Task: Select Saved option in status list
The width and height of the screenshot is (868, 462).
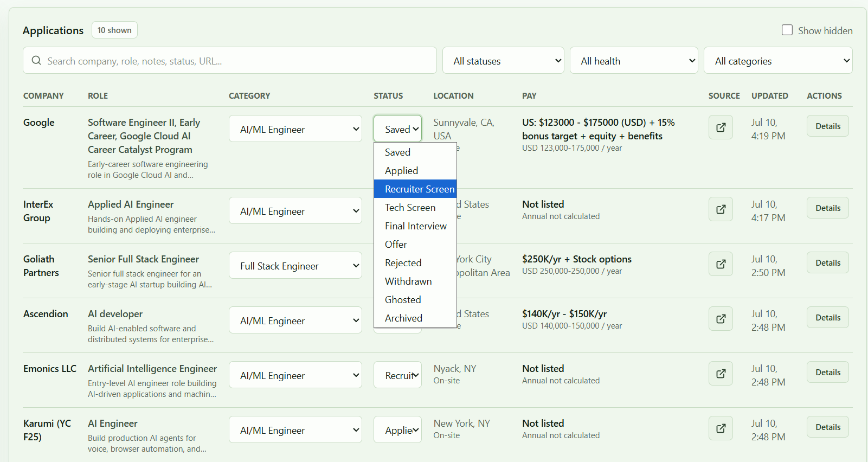Action: pyautogui.click(x=415, y=152)
